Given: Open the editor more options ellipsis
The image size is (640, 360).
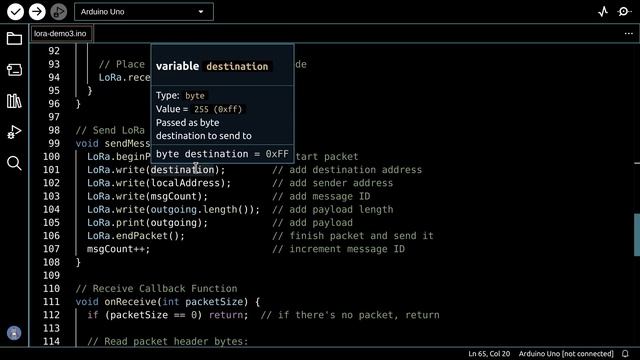Looking at the screenshot, I should pos(629,33).
